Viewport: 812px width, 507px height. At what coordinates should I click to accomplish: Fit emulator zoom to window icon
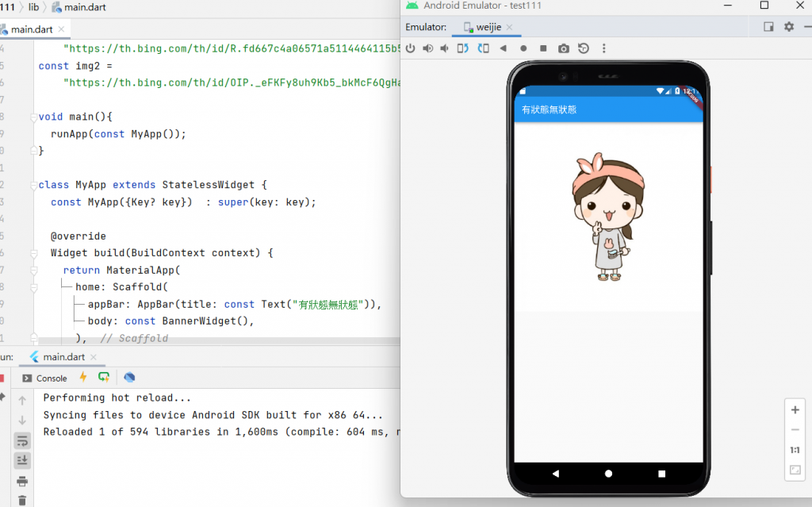tap(795, 470)
